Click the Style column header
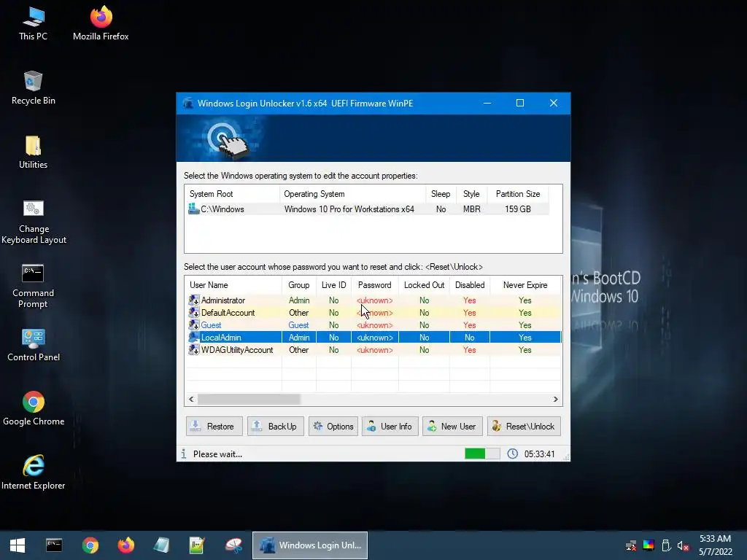This screenshot has height=560, width=747. [472, 194]
